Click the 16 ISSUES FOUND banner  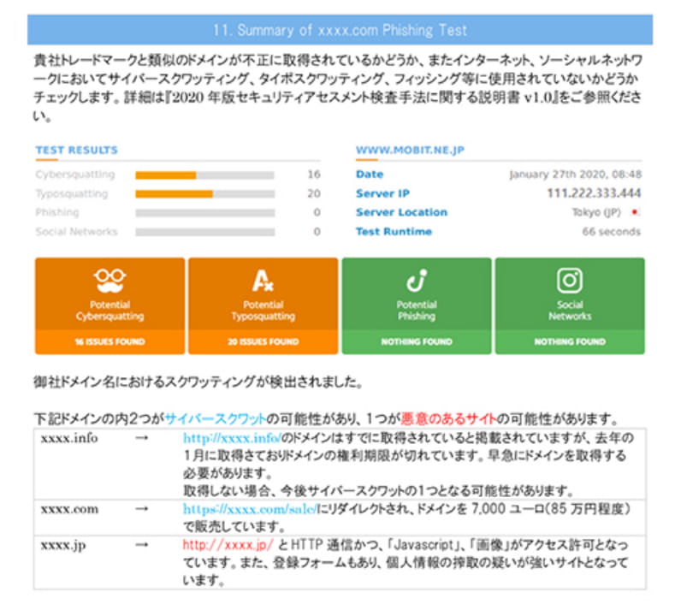(110, 341)
